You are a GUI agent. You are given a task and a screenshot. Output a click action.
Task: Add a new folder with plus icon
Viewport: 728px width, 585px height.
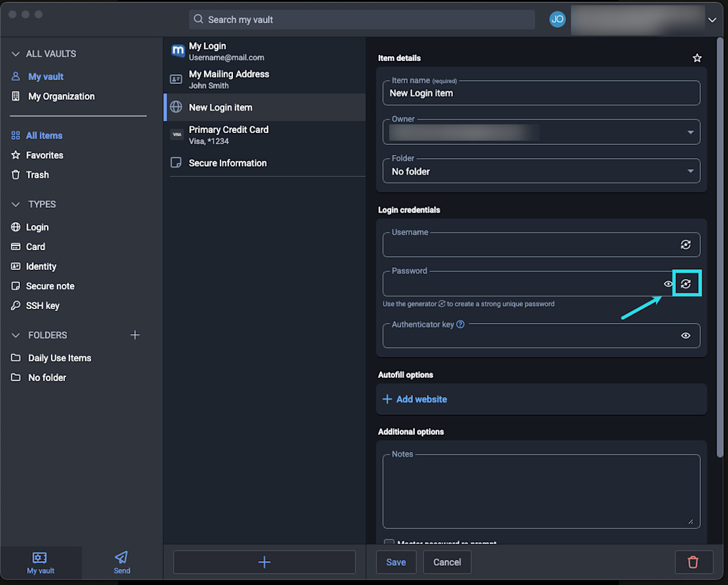pos(135,335)
